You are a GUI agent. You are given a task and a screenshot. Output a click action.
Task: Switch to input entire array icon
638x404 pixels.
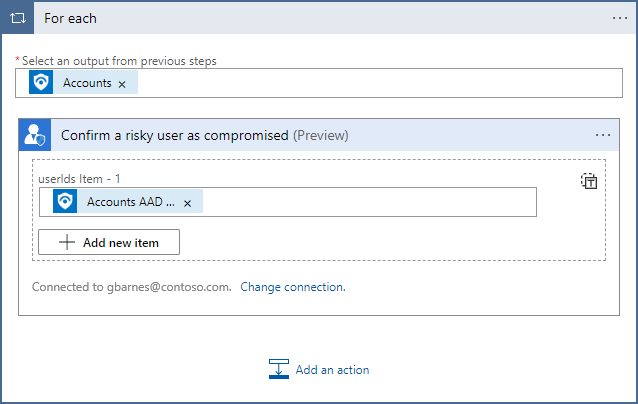589,181
